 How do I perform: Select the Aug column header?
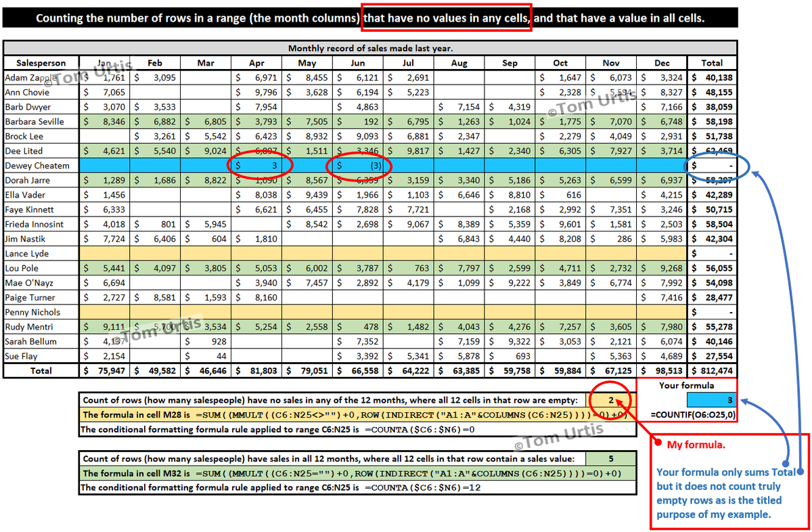(x=459, y=63)
